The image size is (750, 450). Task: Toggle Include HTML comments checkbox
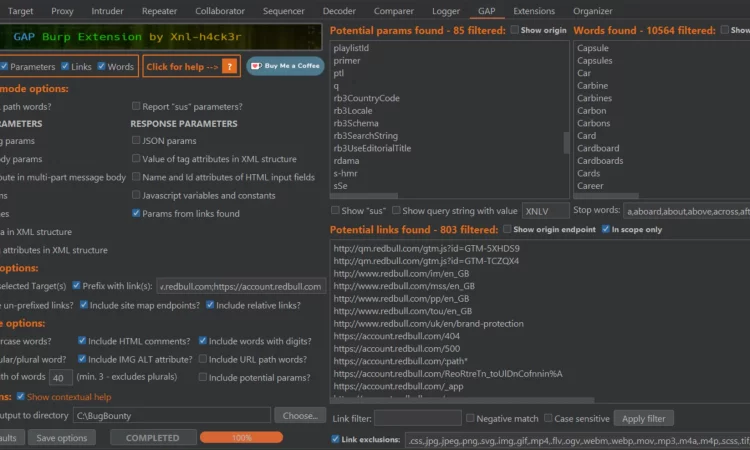(x=82, y=340)
